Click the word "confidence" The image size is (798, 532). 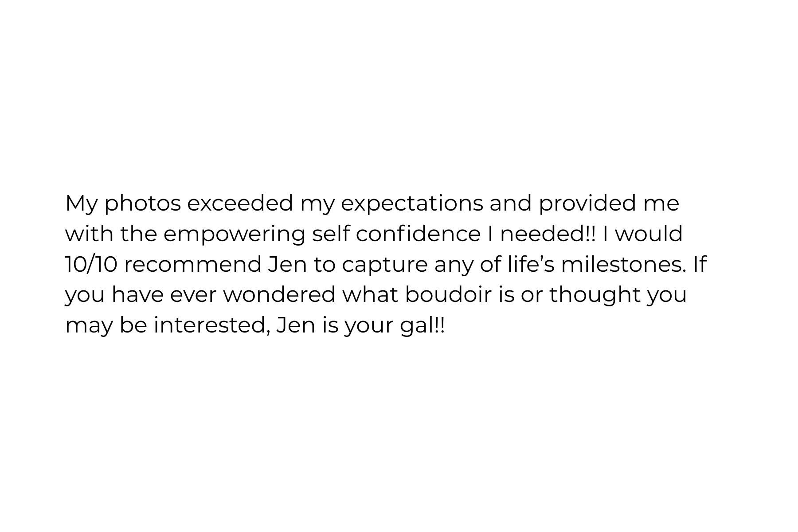418,234
